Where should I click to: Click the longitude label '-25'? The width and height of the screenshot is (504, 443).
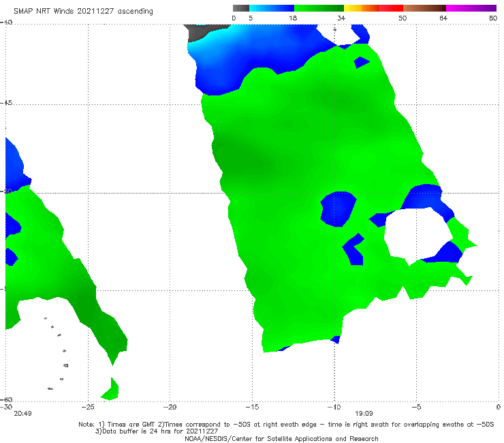(88, 407)
